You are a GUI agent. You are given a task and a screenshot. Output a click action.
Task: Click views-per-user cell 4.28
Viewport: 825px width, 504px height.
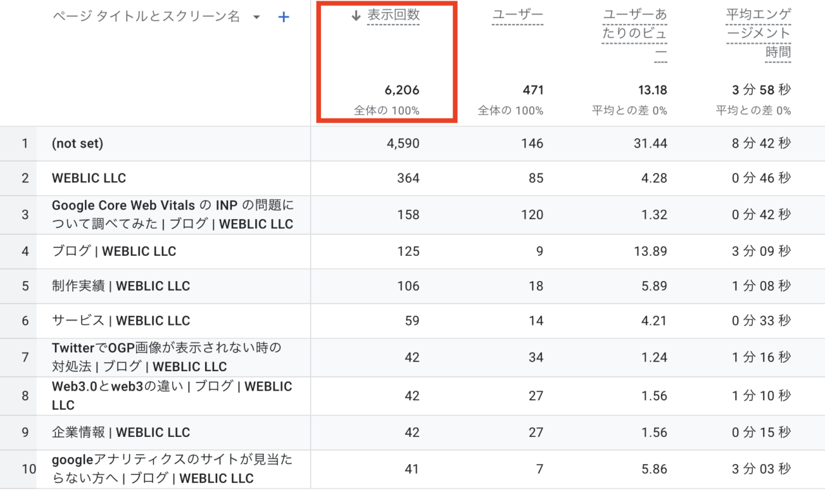click(x=654, y=179)
